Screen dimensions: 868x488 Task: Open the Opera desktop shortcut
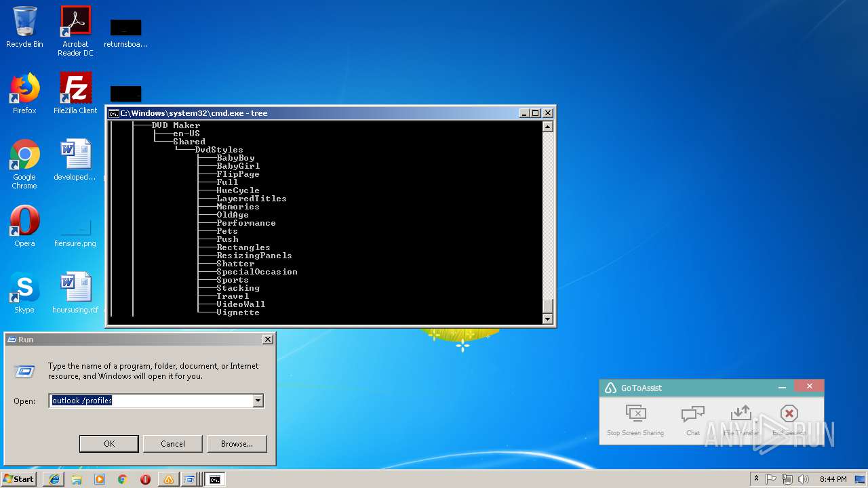pos(24,226)
